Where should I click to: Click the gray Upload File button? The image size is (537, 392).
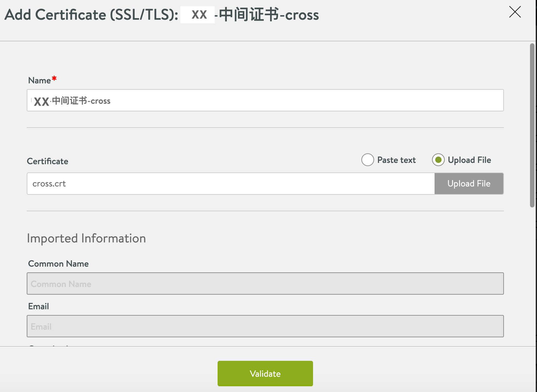[x=469, y=184]
